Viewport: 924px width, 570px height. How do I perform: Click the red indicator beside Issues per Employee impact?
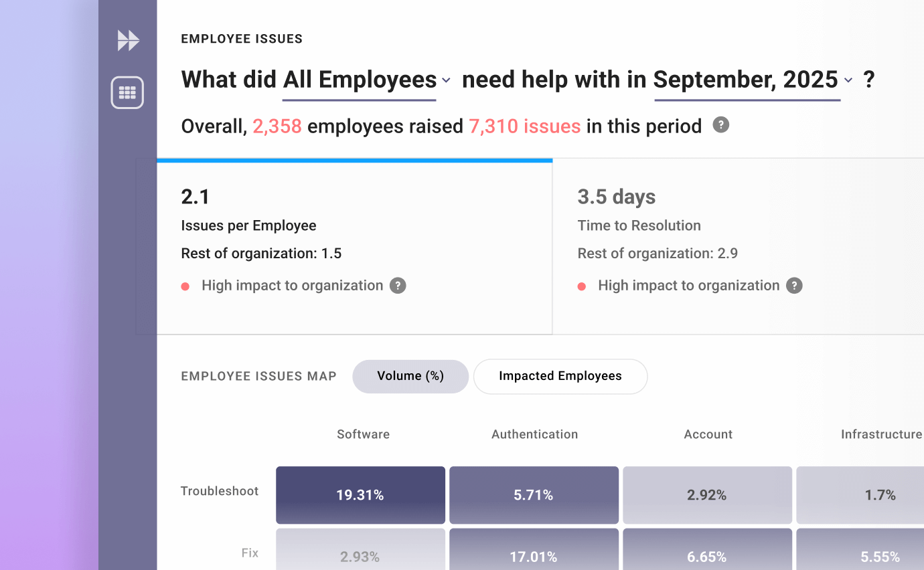[x=185, y=286]
